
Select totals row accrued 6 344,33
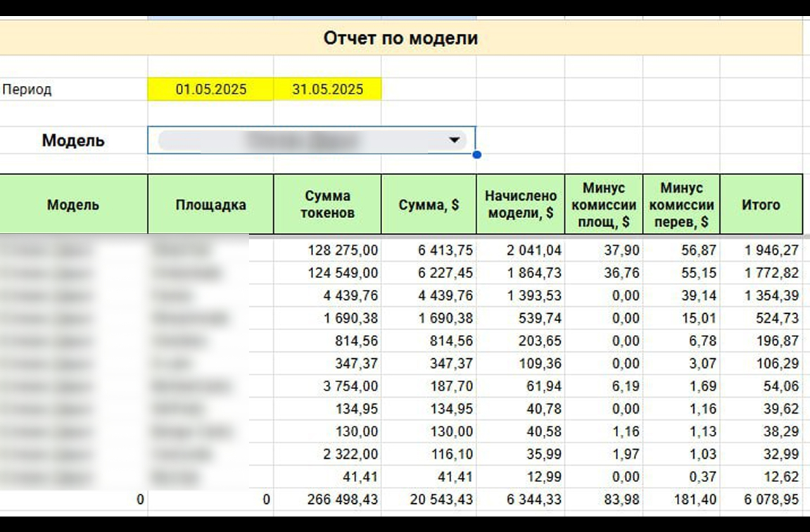pos(521,500)
